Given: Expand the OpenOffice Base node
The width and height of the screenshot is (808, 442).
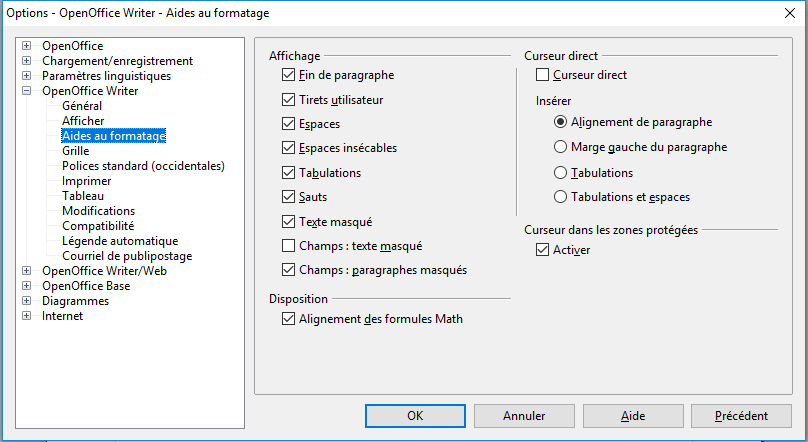Looking at the screenshot, I should pos(27,285).
